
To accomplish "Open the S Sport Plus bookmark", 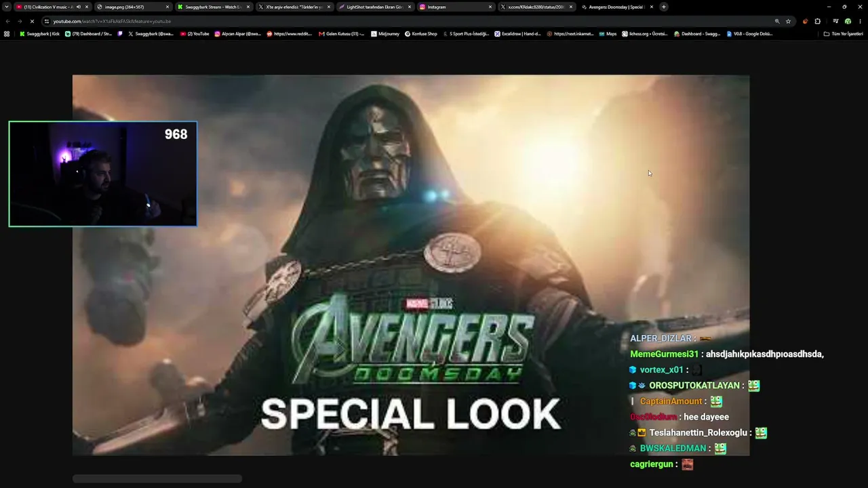I will tap(466, 33).
